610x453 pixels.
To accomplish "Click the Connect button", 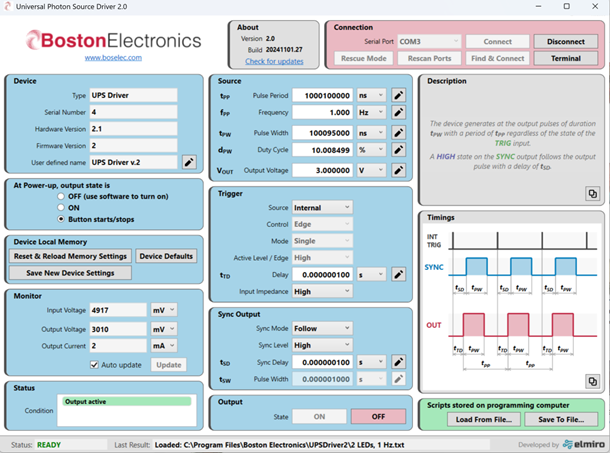I will point(498,41).
